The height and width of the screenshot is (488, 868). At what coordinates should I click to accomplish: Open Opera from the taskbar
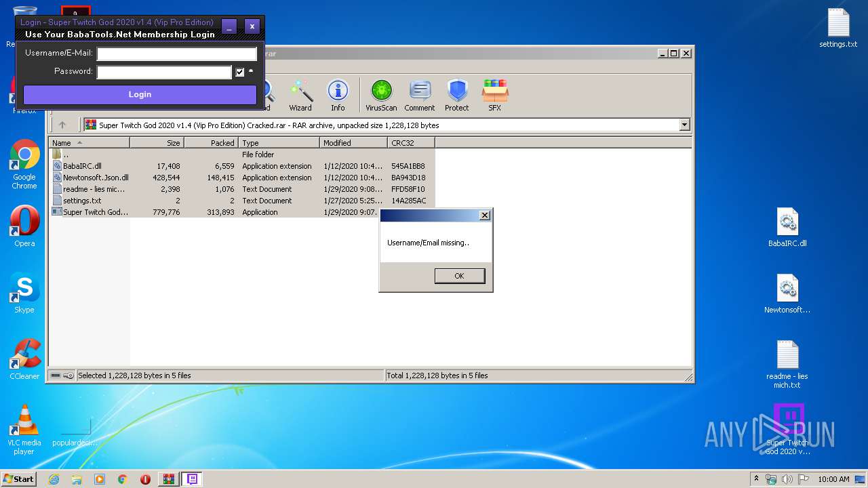145,479
